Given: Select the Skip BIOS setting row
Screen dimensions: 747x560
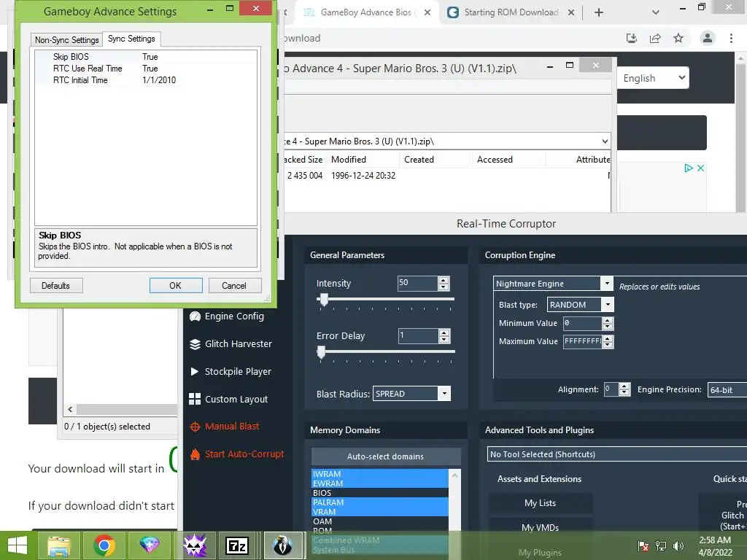Looking at the screenshot, I should (x=146, y=57).
